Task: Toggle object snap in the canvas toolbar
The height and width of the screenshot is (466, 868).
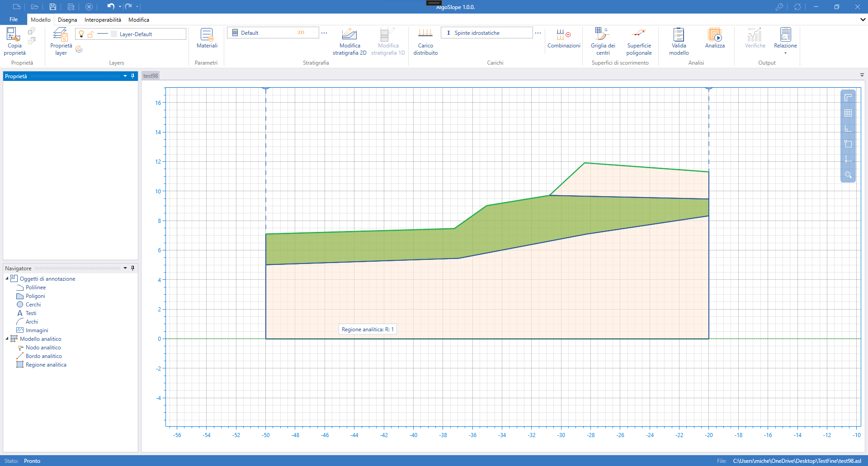Action: (848, 144)
